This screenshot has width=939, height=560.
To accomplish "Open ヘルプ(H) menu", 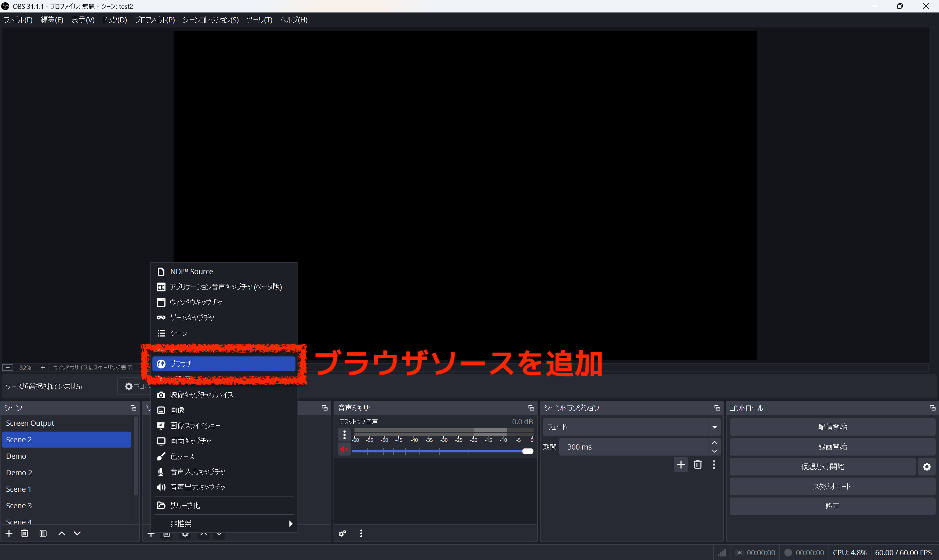I will [294, 20].
